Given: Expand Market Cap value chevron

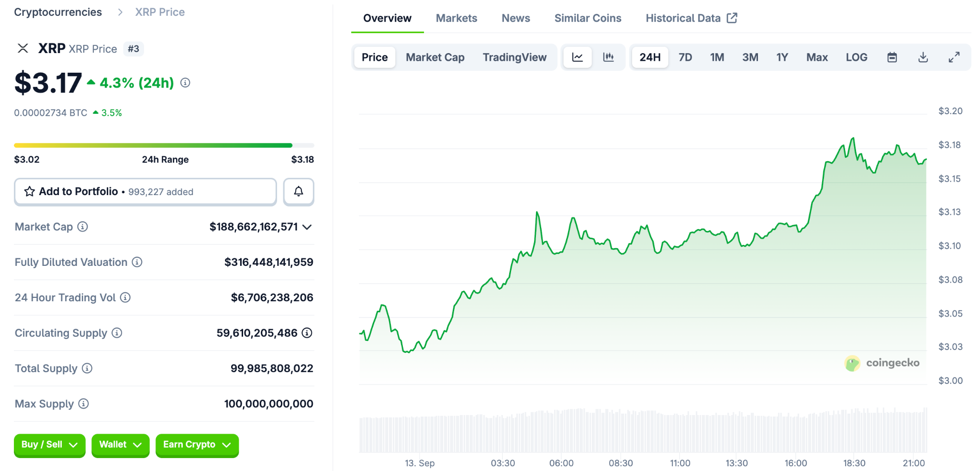Looking at the screenshot, I should [x=307, y=227].
